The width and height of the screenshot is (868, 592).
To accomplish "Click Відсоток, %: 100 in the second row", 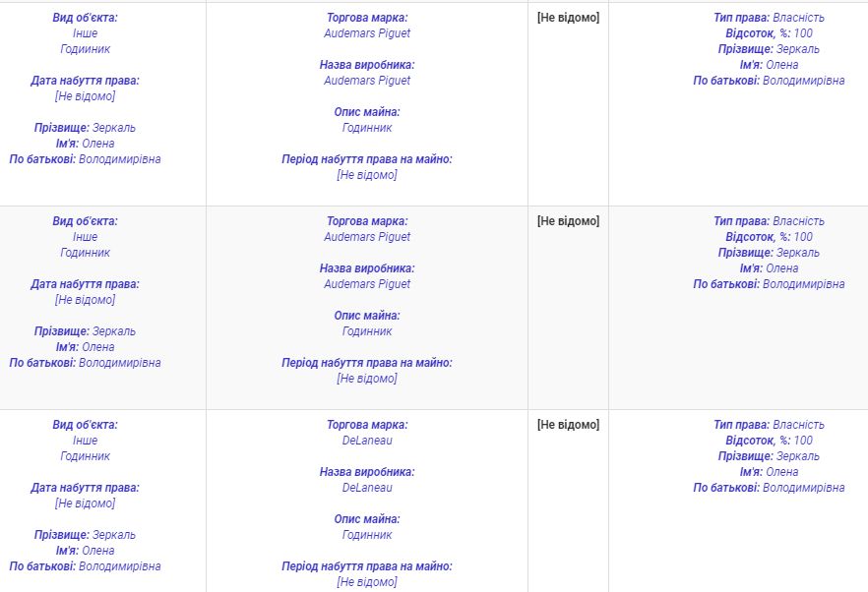I will (769, 237).
